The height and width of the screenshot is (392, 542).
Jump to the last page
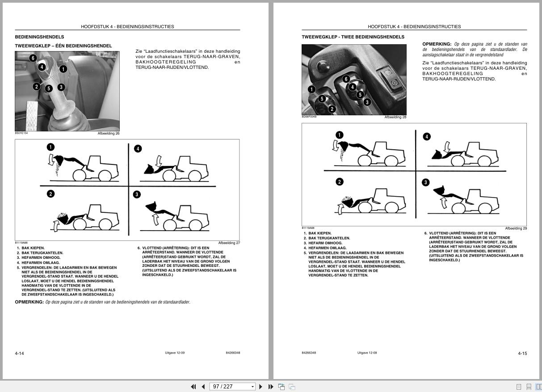coord(271,387)
